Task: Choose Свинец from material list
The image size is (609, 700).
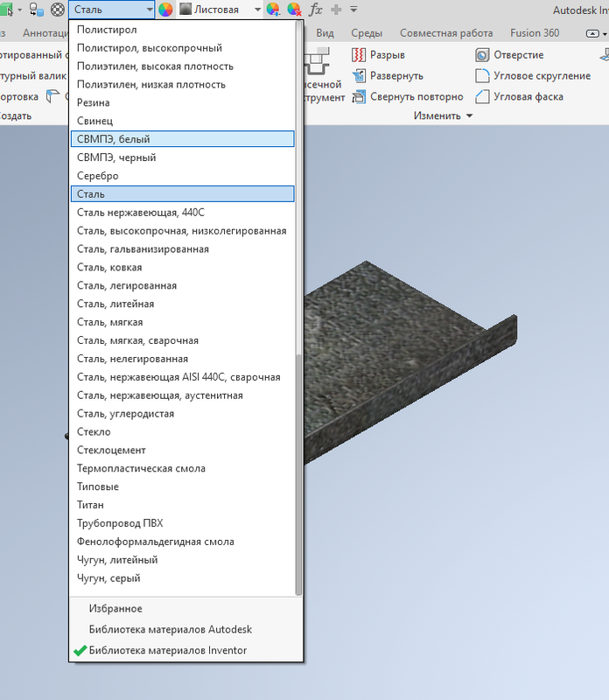Action: (183, 121)
